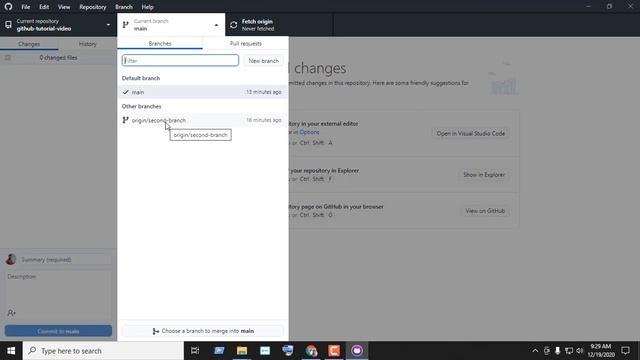Focus the branch Filter field
Screen dimensions: 640x360
coord(180,60)
